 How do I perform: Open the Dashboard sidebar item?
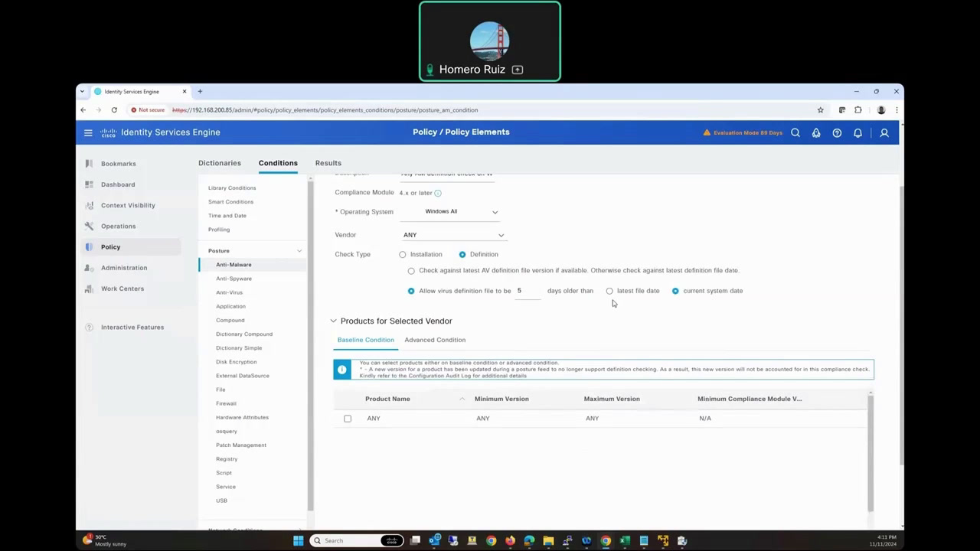coord(118,184)
